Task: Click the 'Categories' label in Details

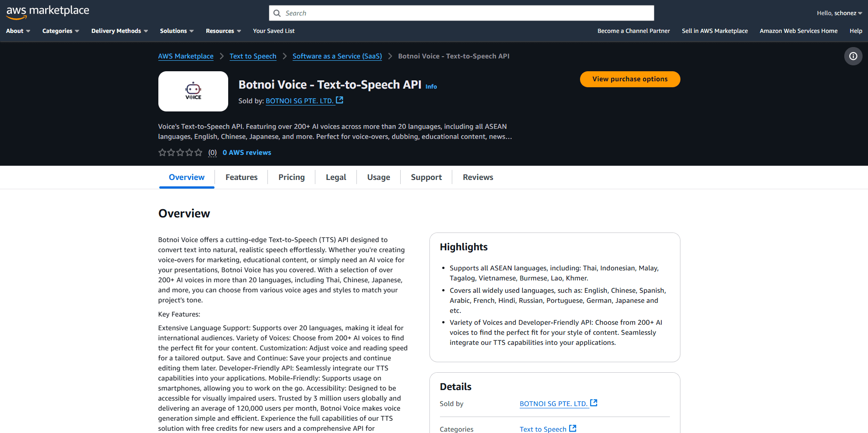Action: coord(456,429)
